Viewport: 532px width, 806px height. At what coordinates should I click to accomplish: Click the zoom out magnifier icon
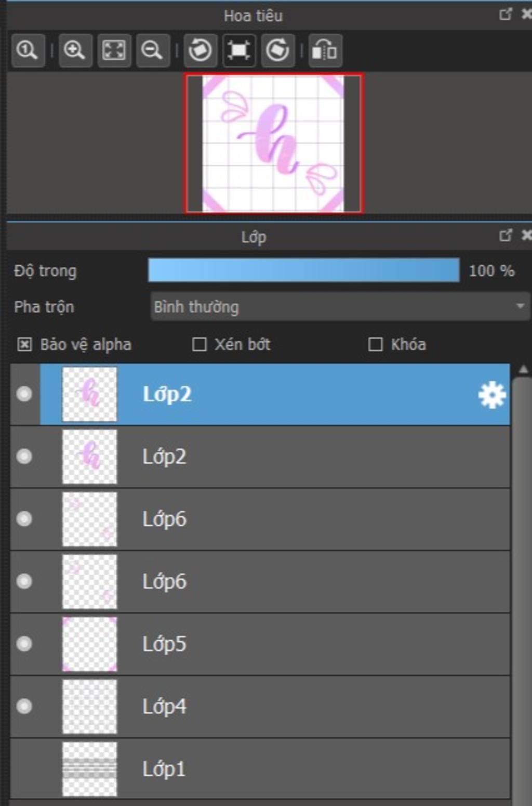click(x=152, y=50)
